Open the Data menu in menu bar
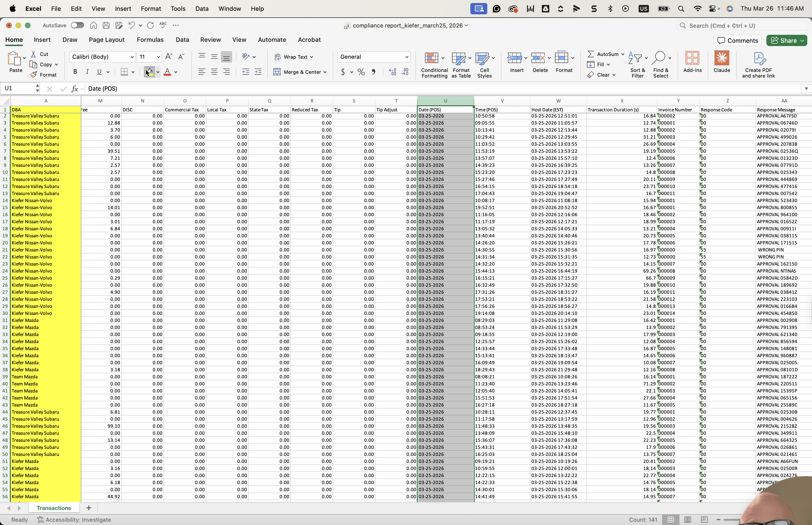This screenshot has width=812, height=525. 202,8
